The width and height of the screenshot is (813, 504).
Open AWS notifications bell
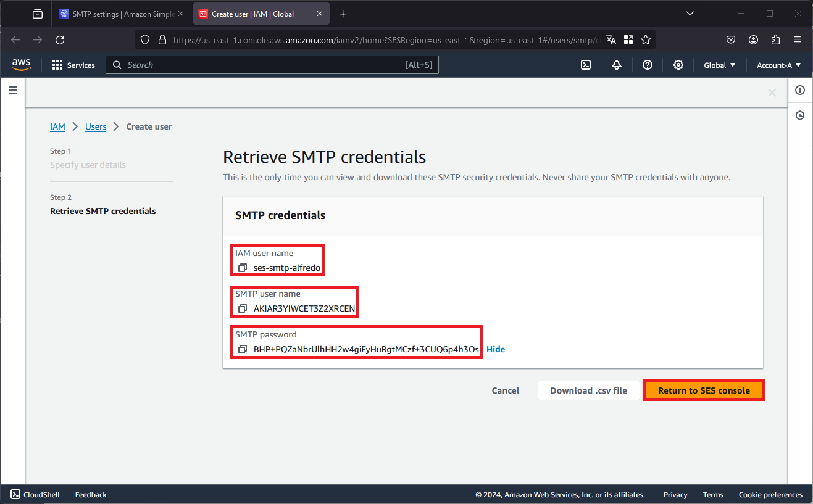[x=617, y=65]
